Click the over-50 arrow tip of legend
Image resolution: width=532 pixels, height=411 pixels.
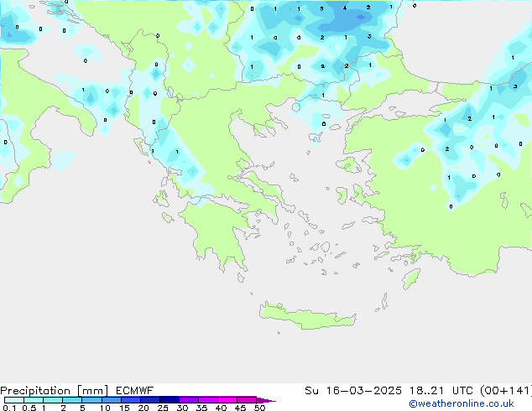pyautogui.click(x=266, y=400)
